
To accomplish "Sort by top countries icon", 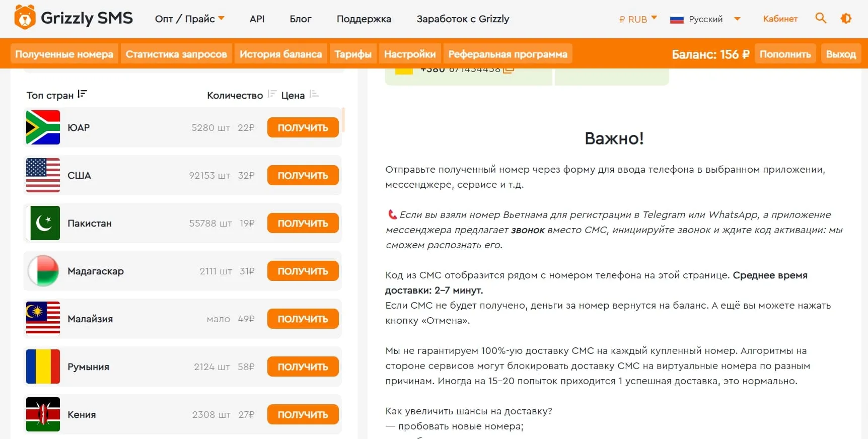I will (x=83, y=94).
